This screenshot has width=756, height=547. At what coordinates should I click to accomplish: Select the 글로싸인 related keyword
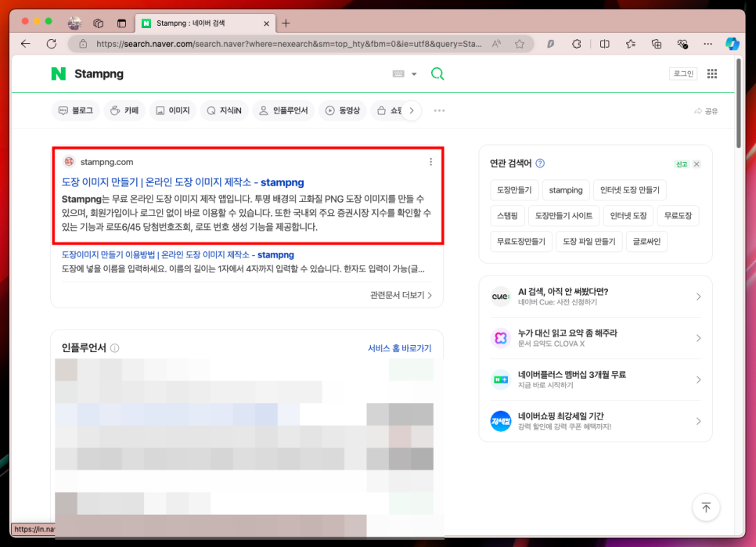click(x=646, y=242)
